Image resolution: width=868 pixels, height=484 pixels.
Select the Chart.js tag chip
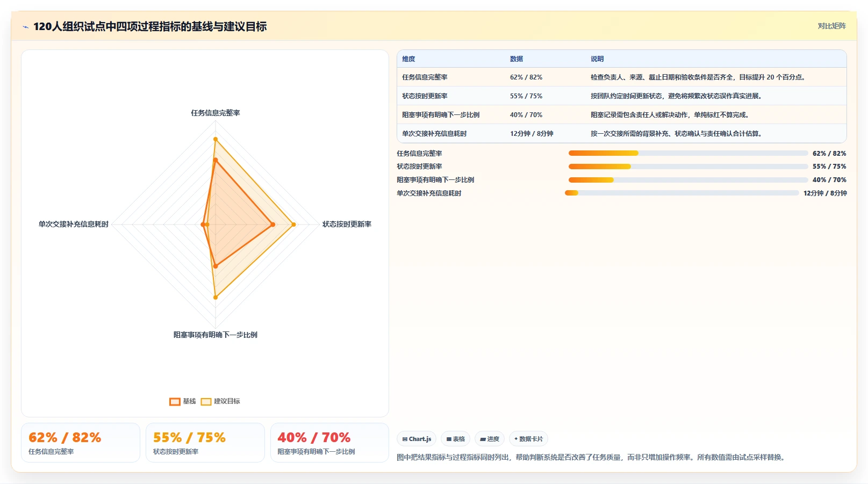click(417, 439)
